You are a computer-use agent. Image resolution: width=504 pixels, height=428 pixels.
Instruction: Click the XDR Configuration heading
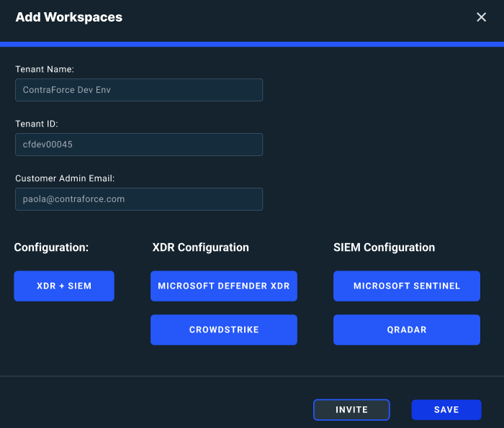point(201,247)
